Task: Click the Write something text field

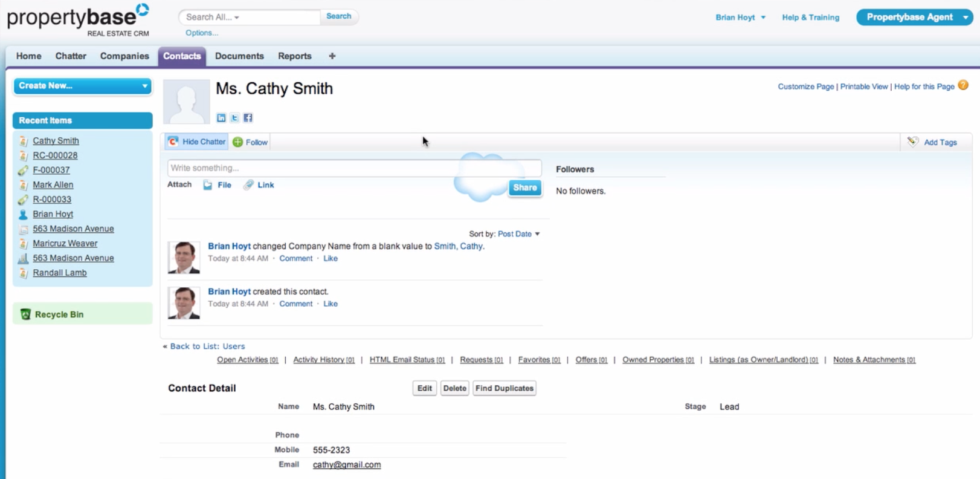Action: coord(354,168)
